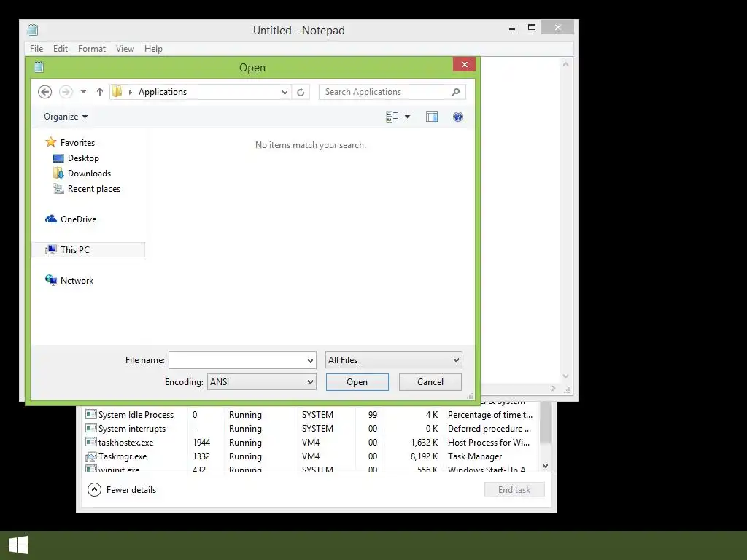
Task: Select This PC in navigation pane
Action: [x=88, y=250]
